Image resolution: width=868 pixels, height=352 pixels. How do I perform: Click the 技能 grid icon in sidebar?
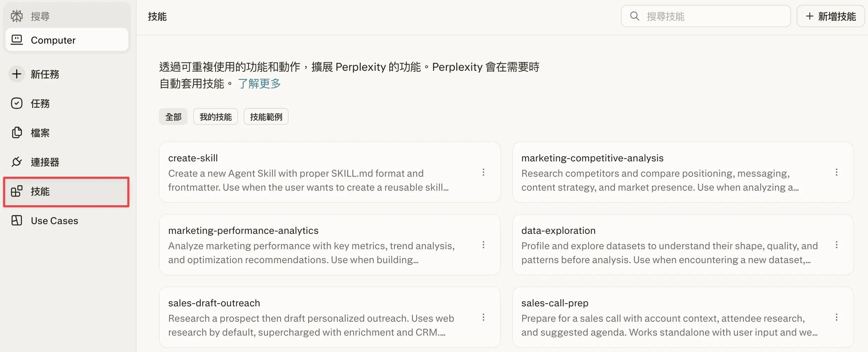click(x=16, y=191)
